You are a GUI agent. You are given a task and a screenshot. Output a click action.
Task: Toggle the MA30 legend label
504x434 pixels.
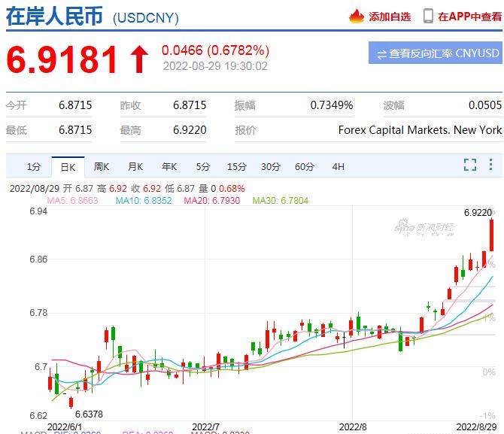[x=280, y=201]
